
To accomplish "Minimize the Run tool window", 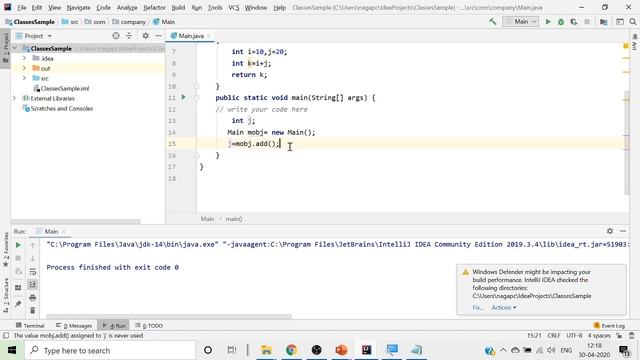I will pyautogui.click(x=623, y=231).
